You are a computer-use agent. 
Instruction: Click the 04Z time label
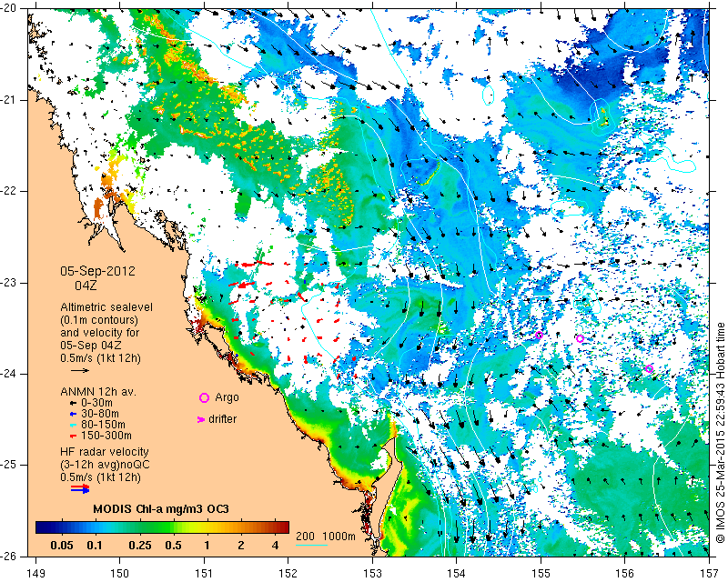click(x=86, y=286)
